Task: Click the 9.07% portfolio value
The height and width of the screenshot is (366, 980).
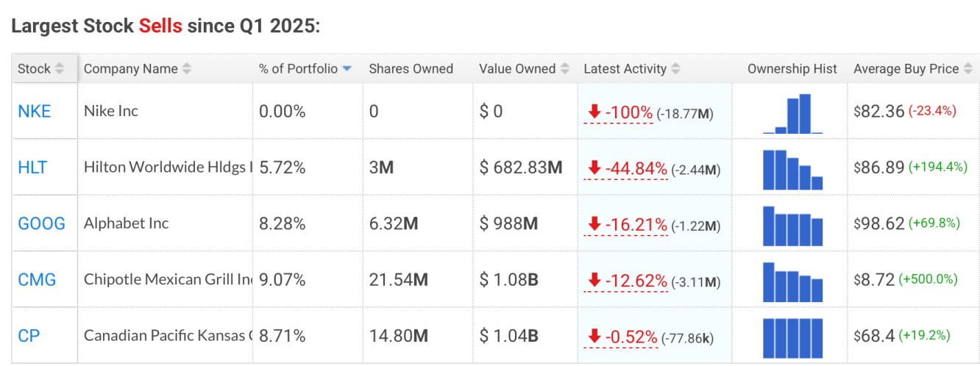Action: click(282, 279)
